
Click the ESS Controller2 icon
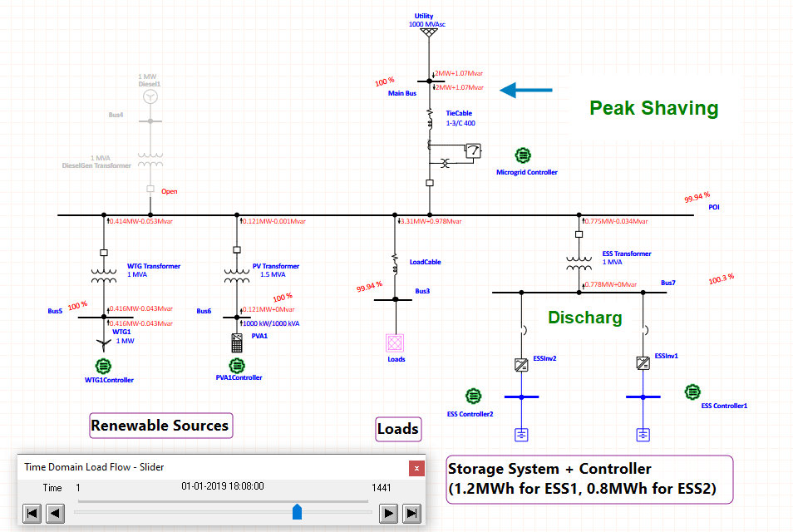(x=474, y=397)
